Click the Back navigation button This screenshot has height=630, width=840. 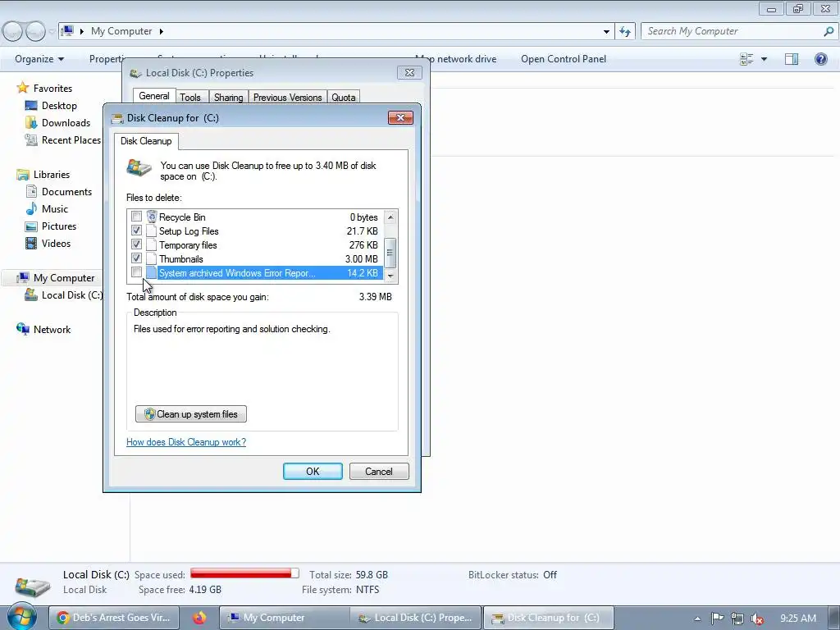12,32
